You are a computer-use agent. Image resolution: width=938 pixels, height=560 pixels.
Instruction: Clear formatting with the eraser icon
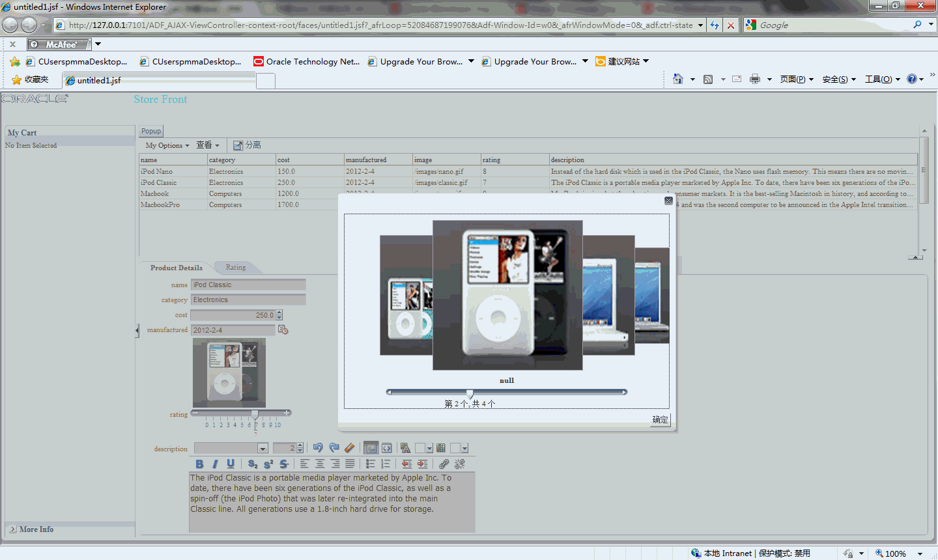click(x=350, y=448)
